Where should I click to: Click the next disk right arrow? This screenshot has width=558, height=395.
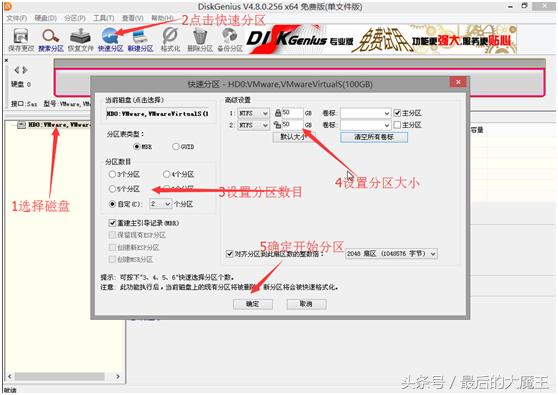click(x=25, y=70)
